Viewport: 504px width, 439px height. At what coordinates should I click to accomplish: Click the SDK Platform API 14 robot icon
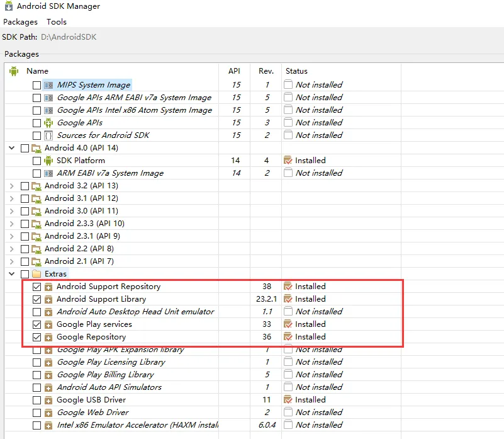[48, 160]
